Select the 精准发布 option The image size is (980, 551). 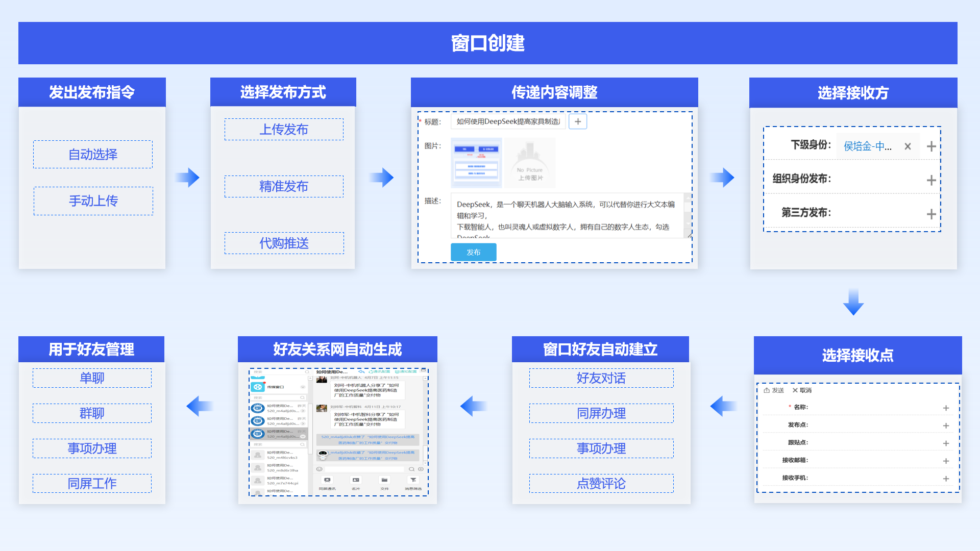point(284,186)
